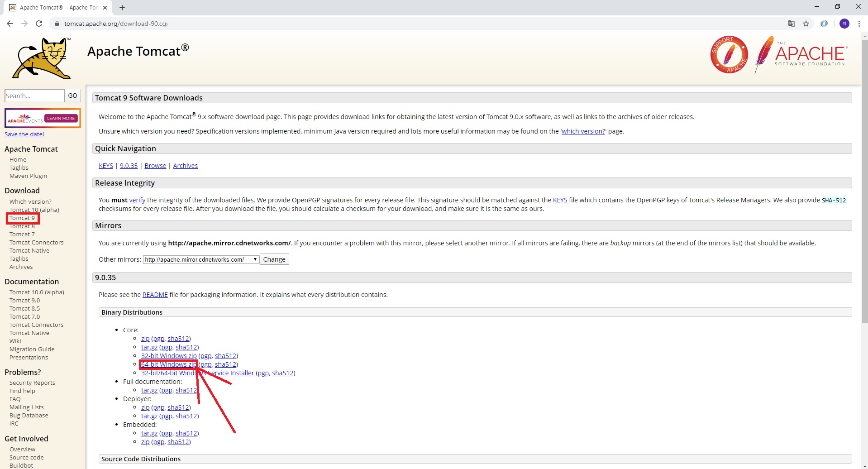Viewport: 868px width, 469px height.
Task: Click the verify link under Release Integrity
Action: [137, 200]
